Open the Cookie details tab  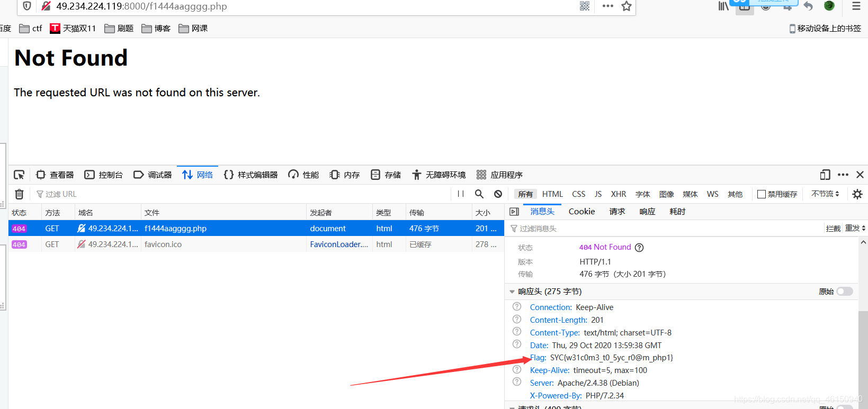[x=582, y=212]
